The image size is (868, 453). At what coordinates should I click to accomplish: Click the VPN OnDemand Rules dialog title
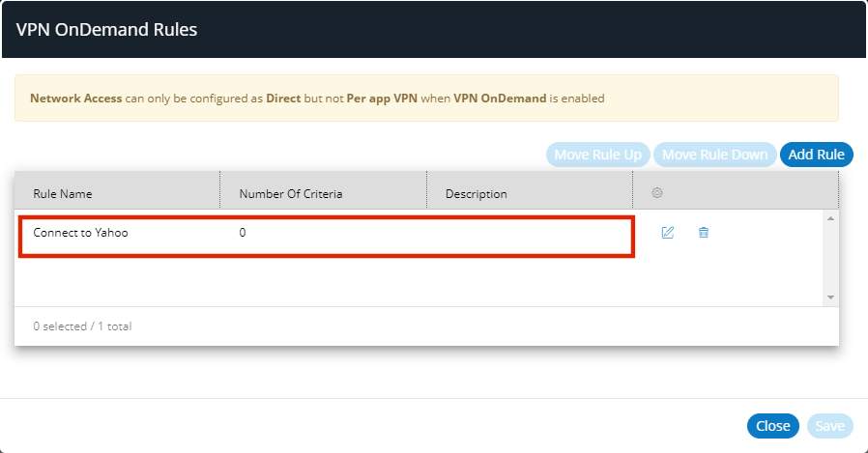coord(106,30)
